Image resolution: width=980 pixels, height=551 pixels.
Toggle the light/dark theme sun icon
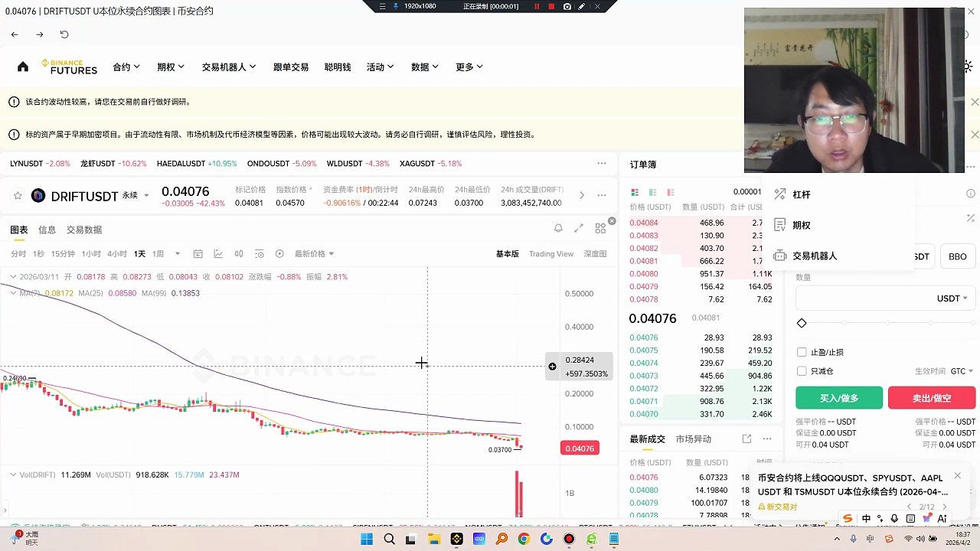click(x=969, y=67)
